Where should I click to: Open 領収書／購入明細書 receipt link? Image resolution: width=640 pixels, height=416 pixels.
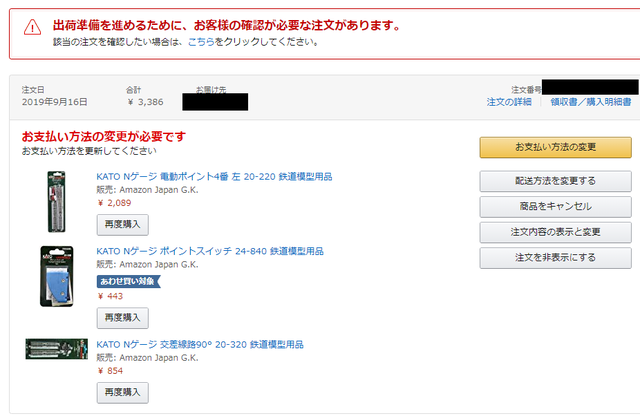coord(591,102)
